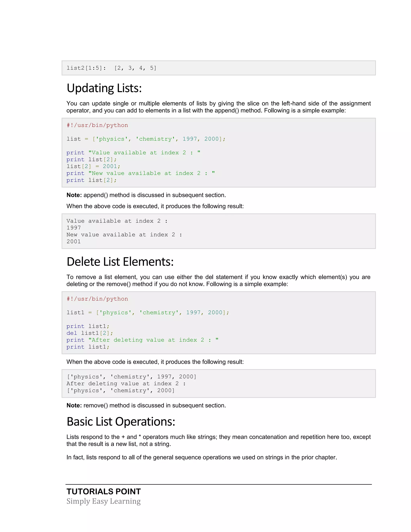Select the 'Updating Lists:' heading
Viewport: 411px width, 532px height.
(x=104, y=88)
